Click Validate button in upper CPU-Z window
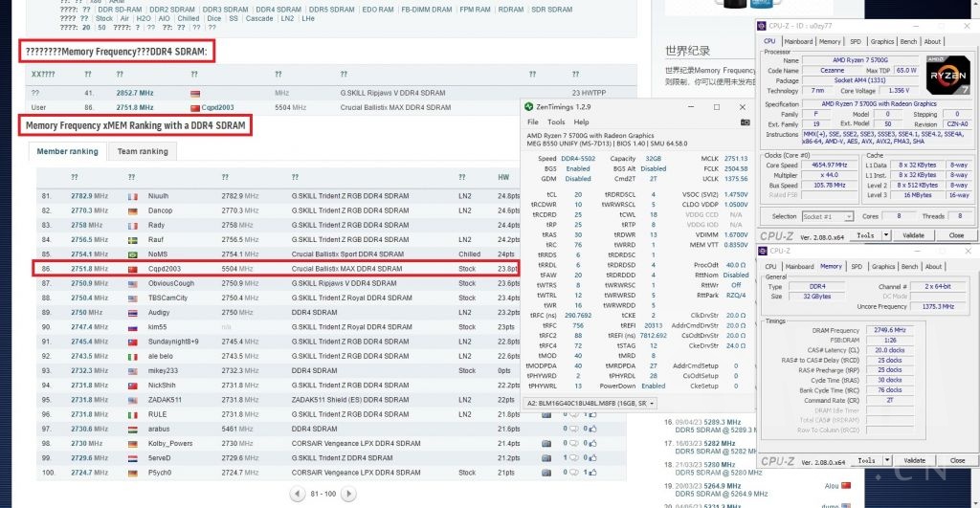Viewport: 980px width, 508px height. (913, 235)
